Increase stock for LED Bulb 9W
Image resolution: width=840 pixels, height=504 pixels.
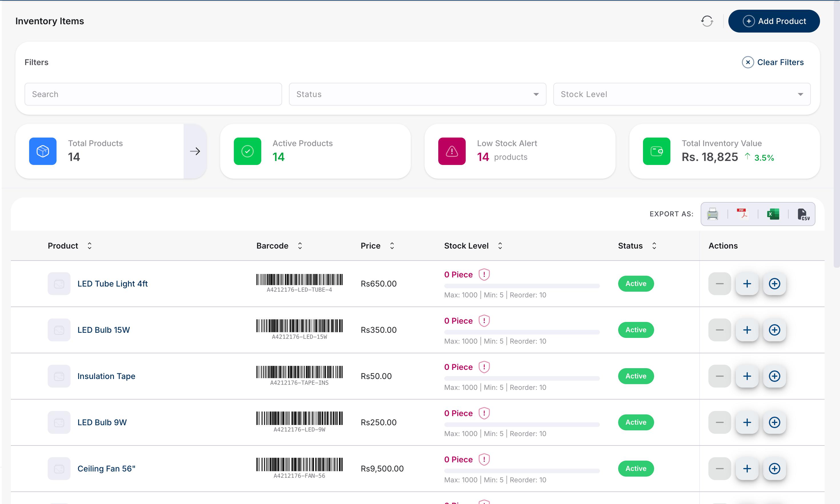(x=747, y=422)
